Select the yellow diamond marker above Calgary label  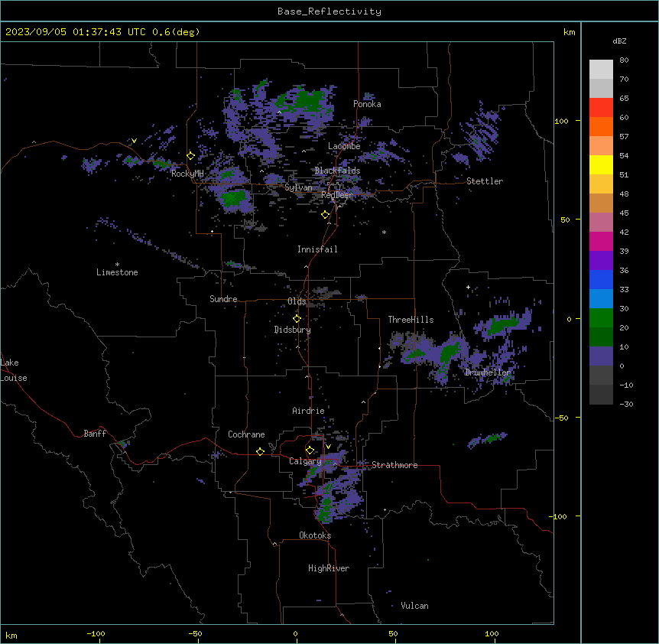pos(310,450)
